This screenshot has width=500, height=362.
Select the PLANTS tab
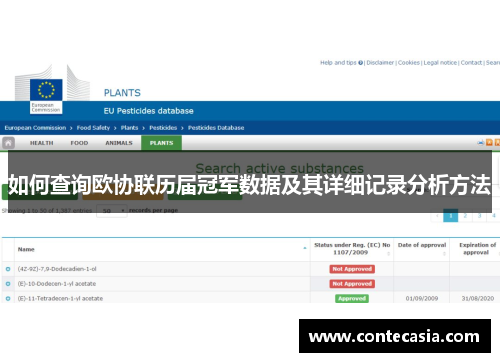pos(161,143)
